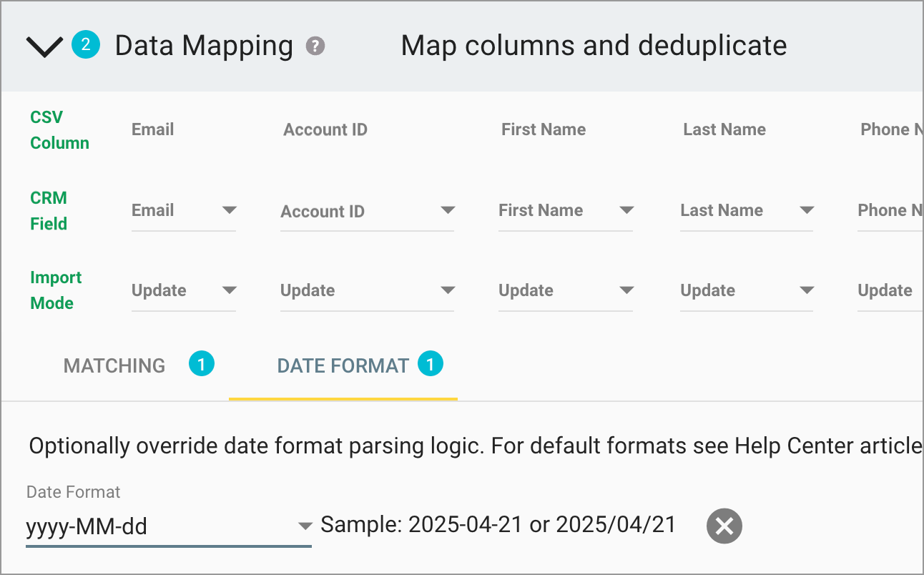Open the First Name CRM Field dropdown
This screenshot has width=924, height=575.
(566, 211)
